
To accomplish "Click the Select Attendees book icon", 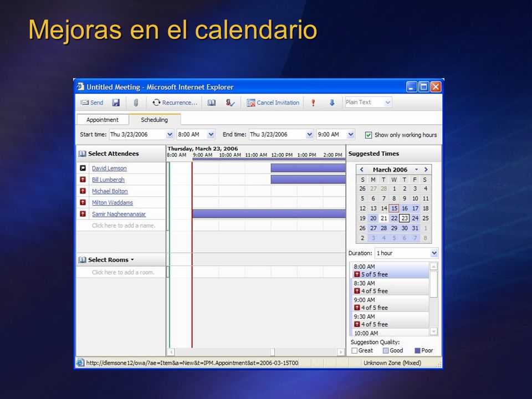I will (x=82, y=154).
